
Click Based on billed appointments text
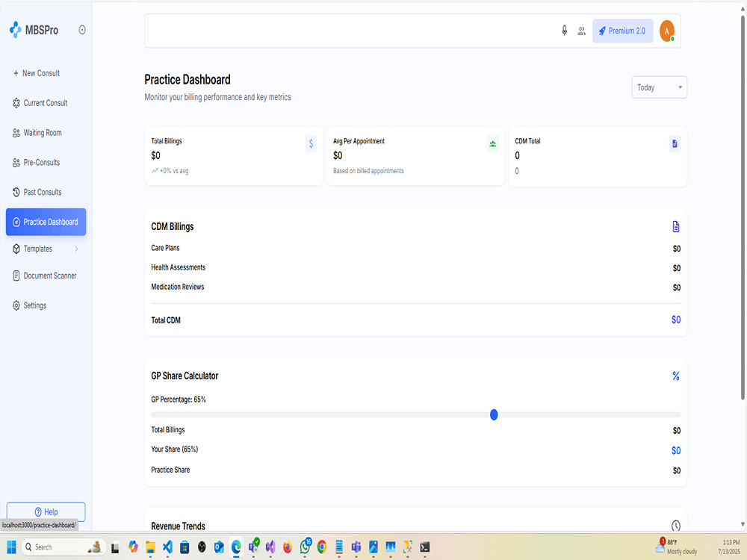coord(368,171)
